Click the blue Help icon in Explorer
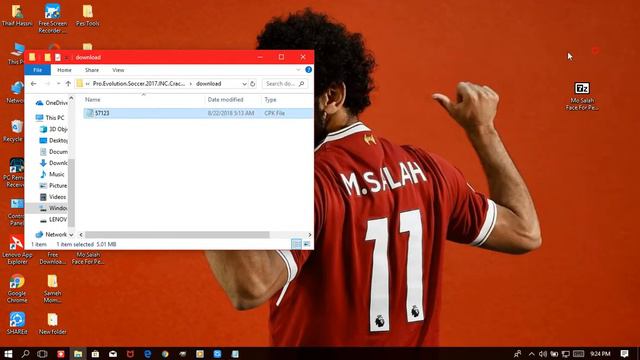Screen dimensions: 640x360 pyautogui.click(x=309, y=70)
